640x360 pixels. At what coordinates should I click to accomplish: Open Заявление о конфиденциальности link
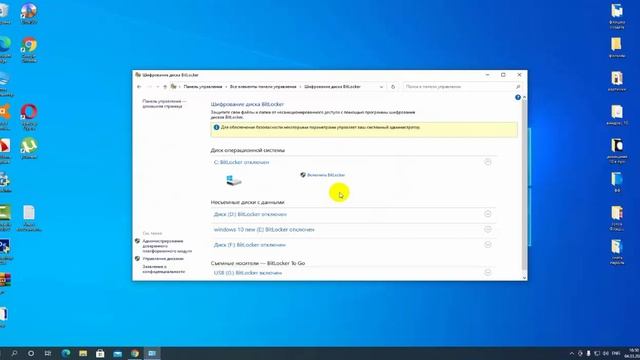click(163, 269)
